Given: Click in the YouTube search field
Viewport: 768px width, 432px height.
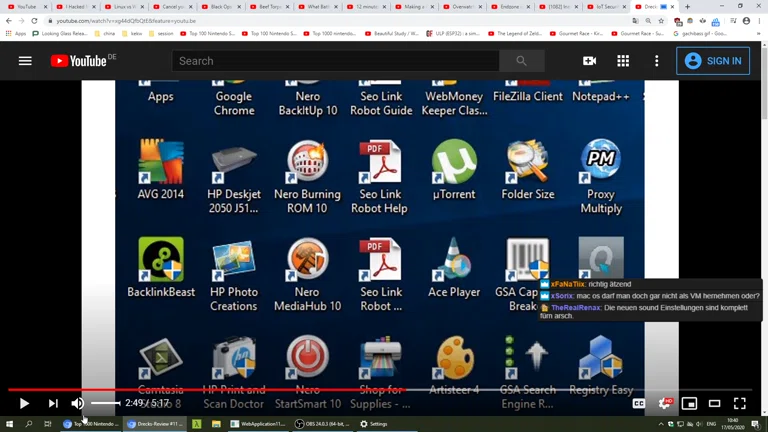Looking at the screenshot, I should (x=335, y=61).
